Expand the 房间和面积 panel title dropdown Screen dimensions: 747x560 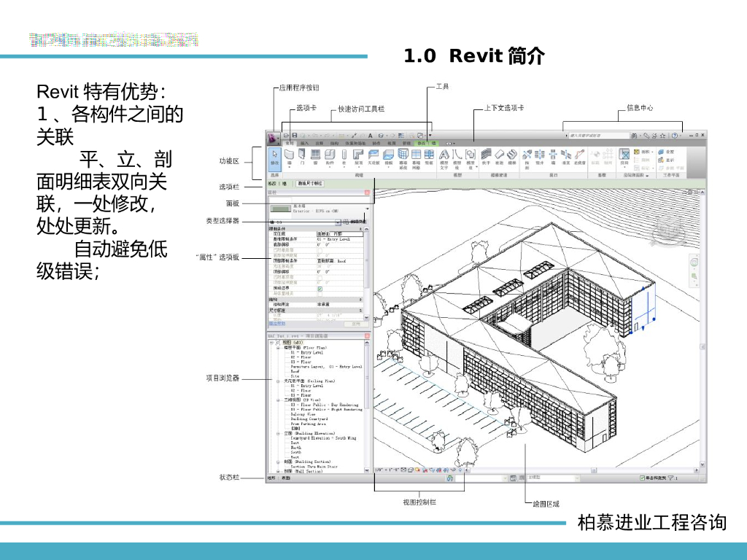click(648, 176)
